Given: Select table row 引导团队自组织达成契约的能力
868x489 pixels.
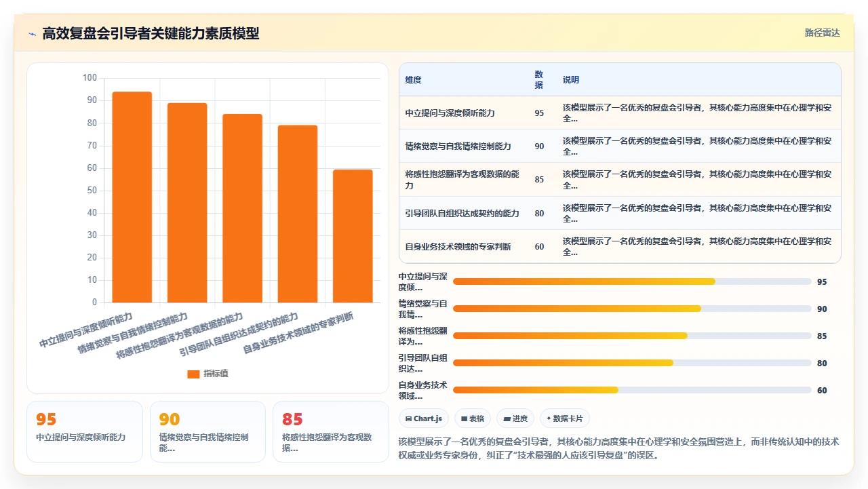Looking at the screenshot, I should [x=620, y=213].
